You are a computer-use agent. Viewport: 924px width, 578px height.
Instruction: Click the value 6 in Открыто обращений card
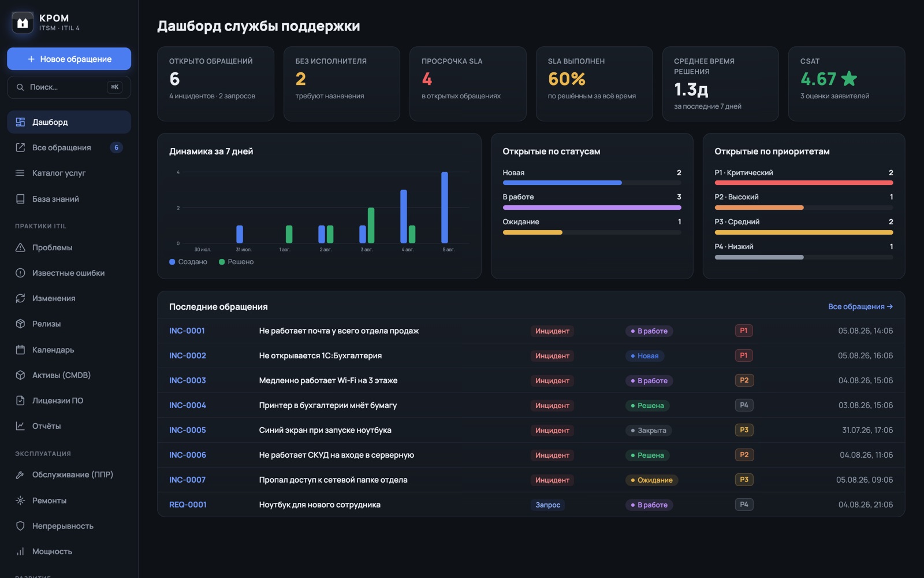174,79
